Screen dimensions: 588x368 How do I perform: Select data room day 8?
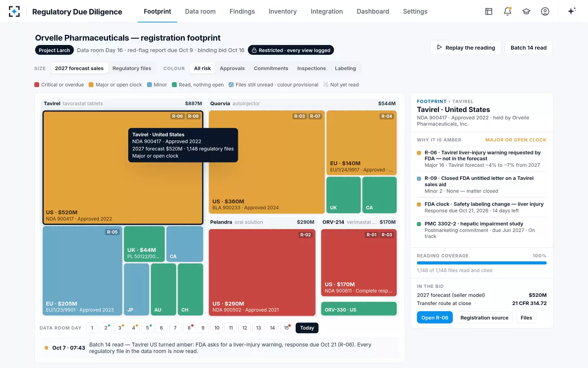click(189, 328)
